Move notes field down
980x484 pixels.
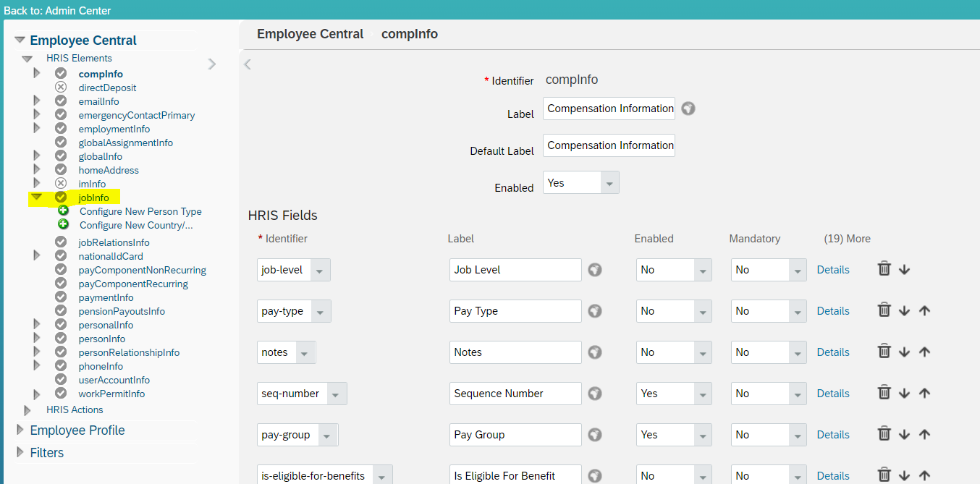904,352
